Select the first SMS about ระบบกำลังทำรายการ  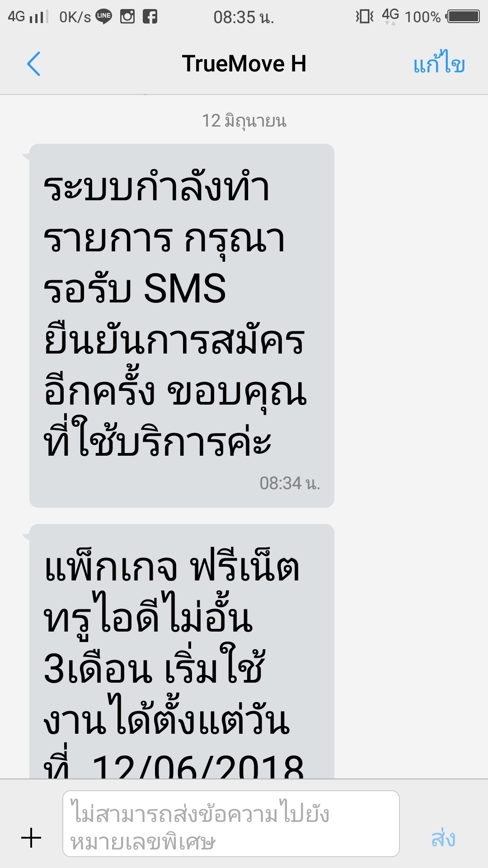[182, 325]
